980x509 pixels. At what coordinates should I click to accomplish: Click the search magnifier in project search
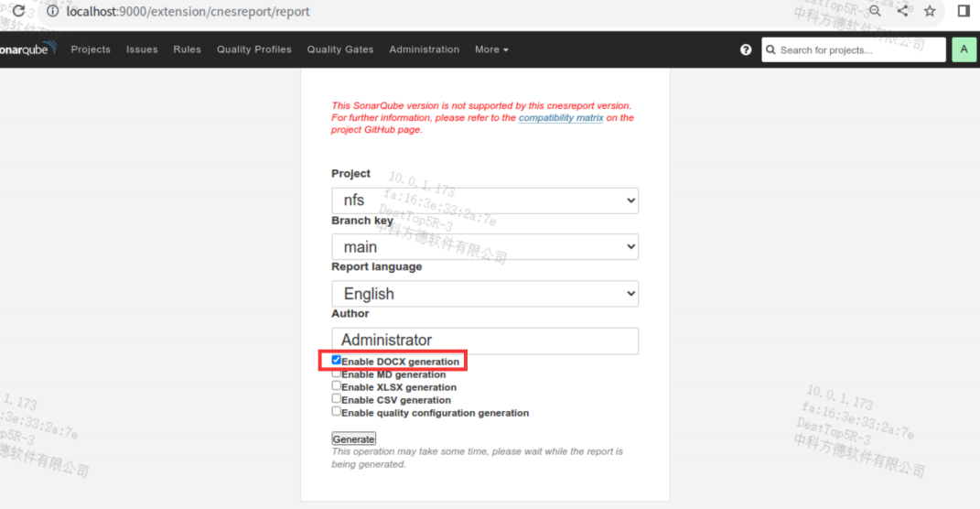(770, 49)
